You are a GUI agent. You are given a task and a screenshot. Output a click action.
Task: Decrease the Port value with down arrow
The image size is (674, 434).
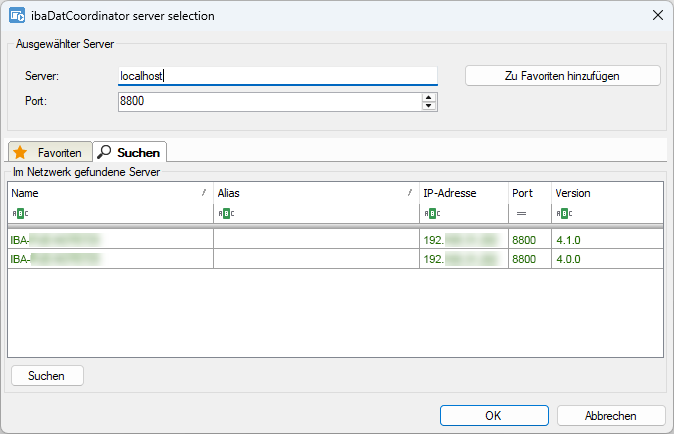pyautogui.click(x=429, y=106)
